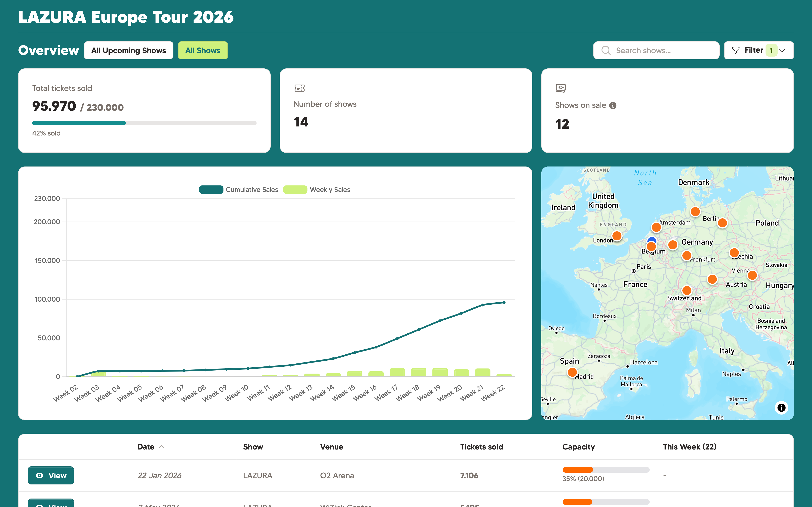Open info tooltip beside Shows on sale
This screenshot has height=507, width=812.
613,106
